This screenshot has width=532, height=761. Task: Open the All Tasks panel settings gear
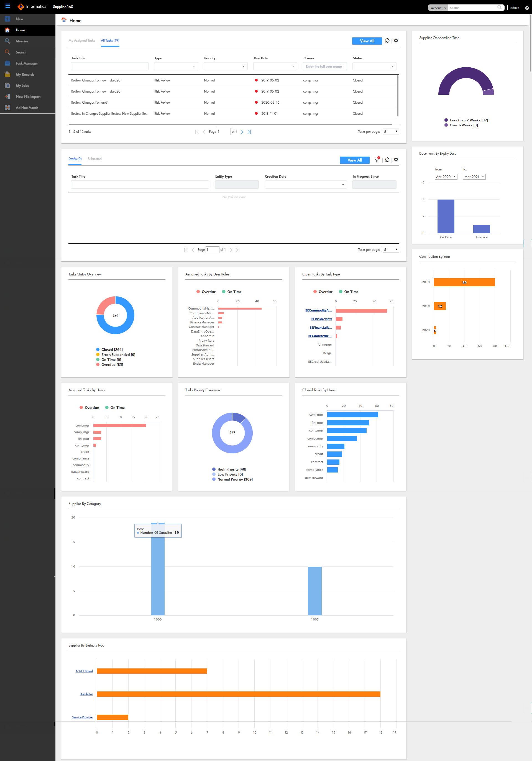point(396,40)
